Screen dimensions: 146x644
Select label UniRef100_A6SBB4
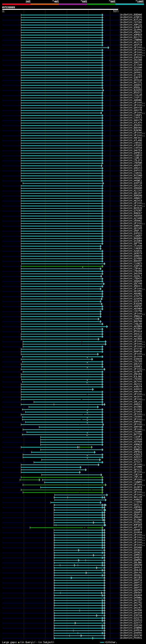coord(131,326)
